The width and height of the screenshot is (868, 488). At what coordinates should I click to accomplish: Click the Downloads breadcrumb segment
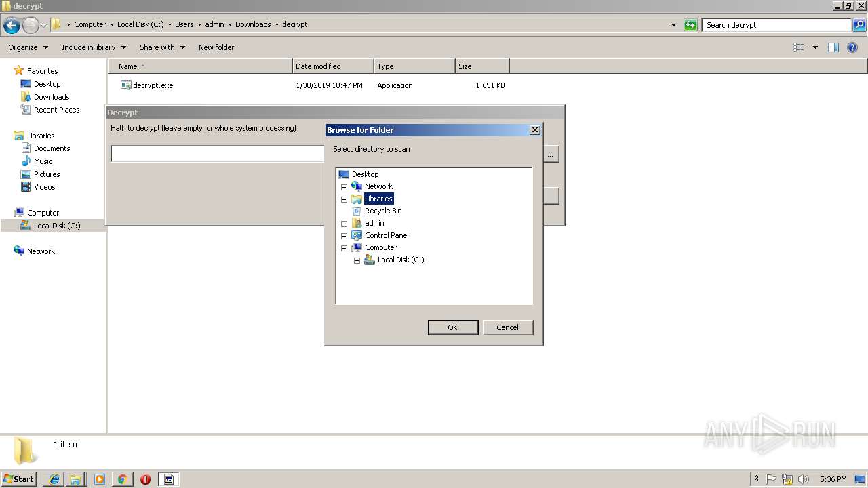(x=253, y=24)
